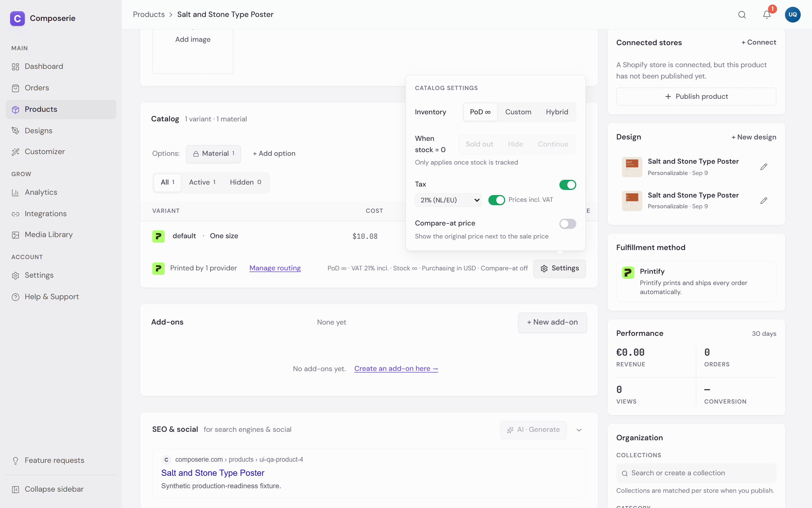Open first Salt and Stone poster thumbnail
Screen dimensions: 812x508
pos(632,167)
